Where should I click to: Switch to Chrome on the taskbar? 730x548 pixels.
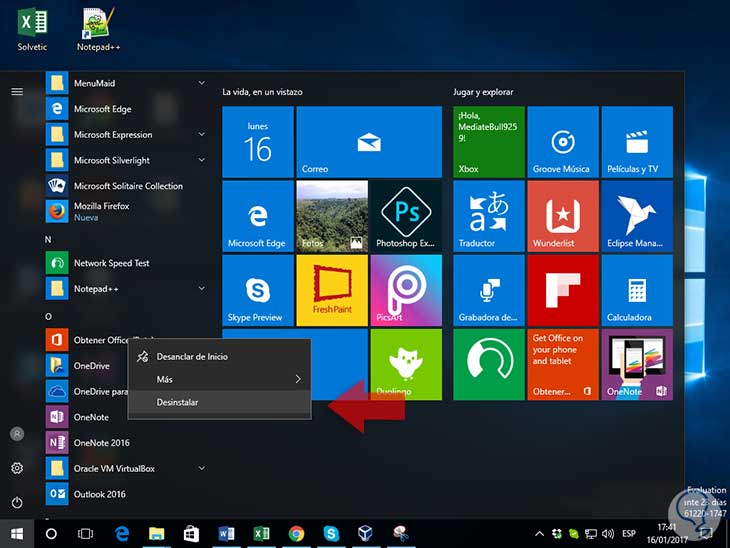click(x=296, y=534)
